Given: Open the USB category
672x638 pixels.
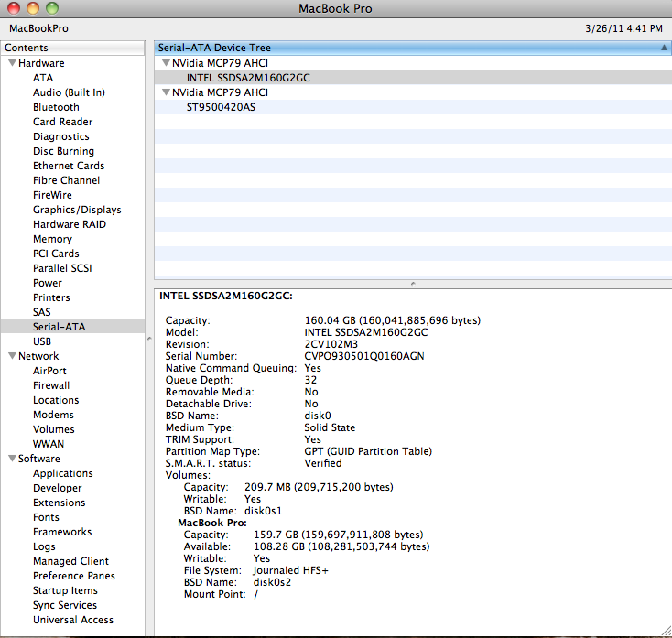Looking at the screenshot, I should (42, 341).
